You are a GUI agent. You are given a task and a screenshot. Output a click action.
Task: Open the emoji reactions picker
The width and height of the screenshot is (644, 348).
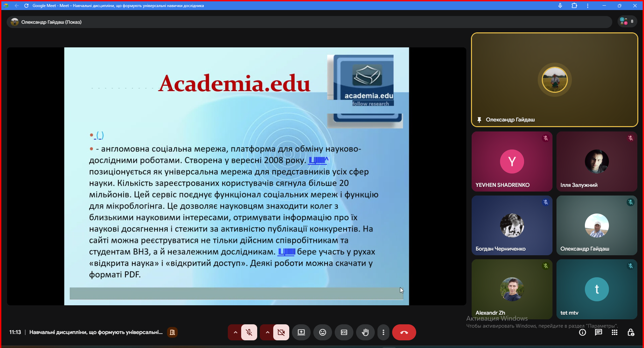[323, 332]
